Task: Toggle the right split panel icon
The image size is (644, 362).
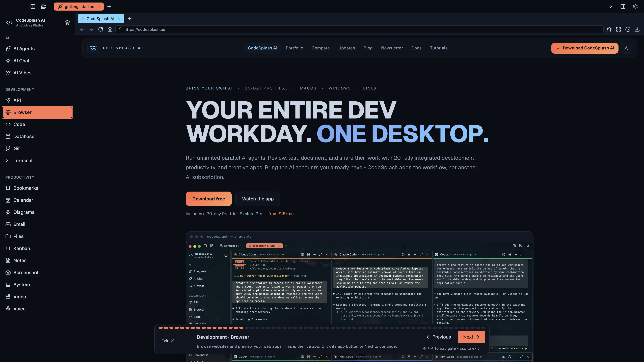Action: click(623, 7)
